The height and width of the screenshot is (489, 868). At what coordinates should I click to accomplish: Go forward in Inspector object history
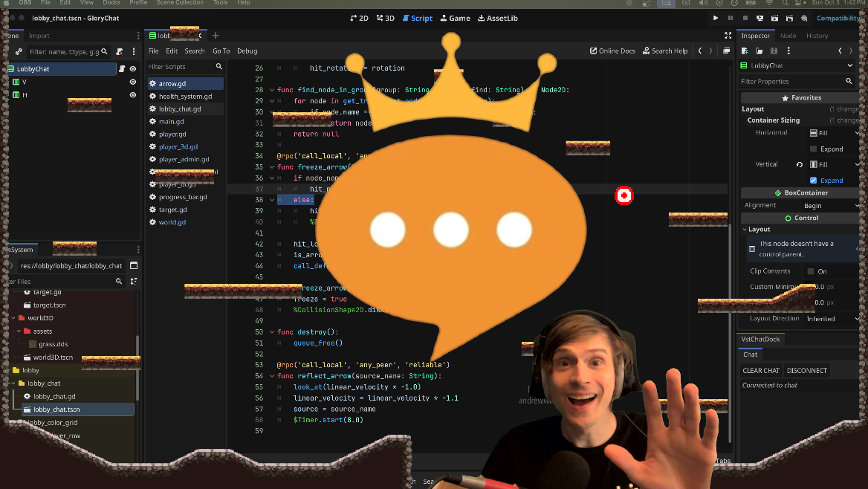point(851,51)
